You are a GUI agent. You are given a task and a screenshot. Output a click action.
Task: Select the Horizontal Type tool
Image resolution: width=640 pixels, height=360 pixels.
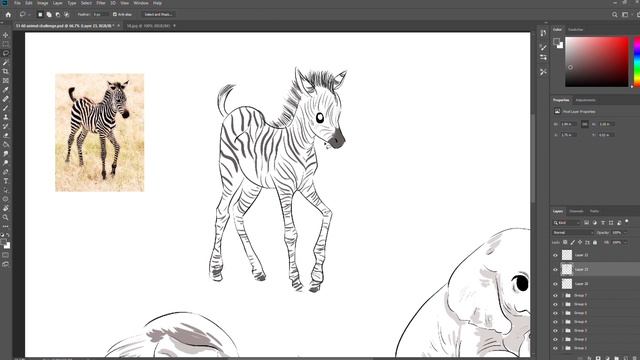coord(6,181)
